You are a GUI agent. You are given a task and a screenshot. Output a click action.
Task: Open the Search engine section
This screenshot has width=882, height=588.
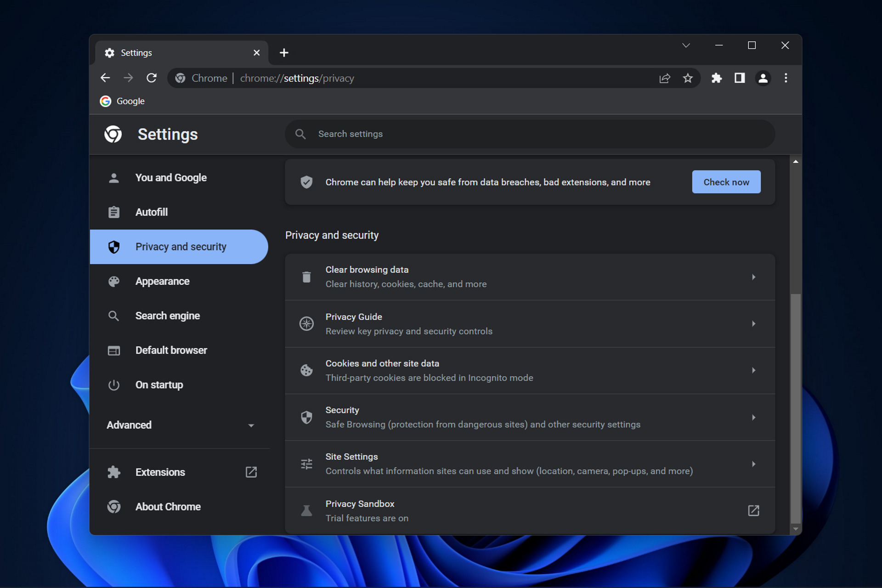click(x=179, y=316)
